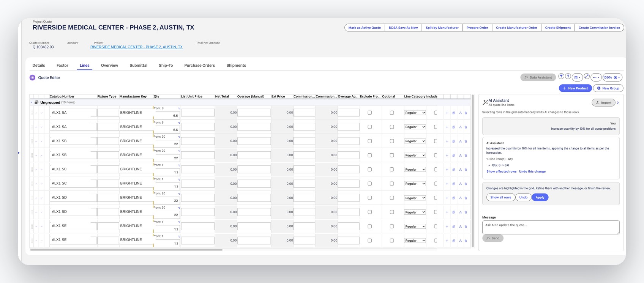Tick Optional checkbox on first ALX1 SA row
This screenshot has height=283, width=644.
(392, 113)
